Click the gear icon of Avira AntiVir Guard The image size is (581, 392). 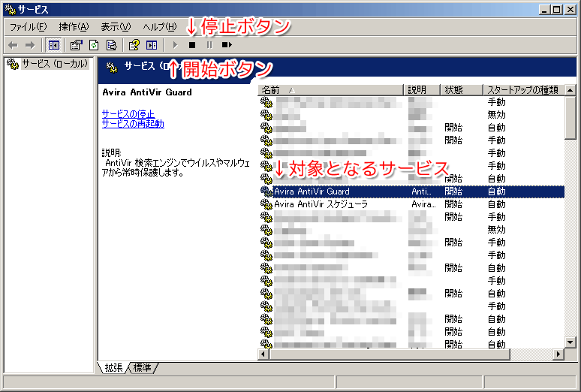(x=266, y=191)
